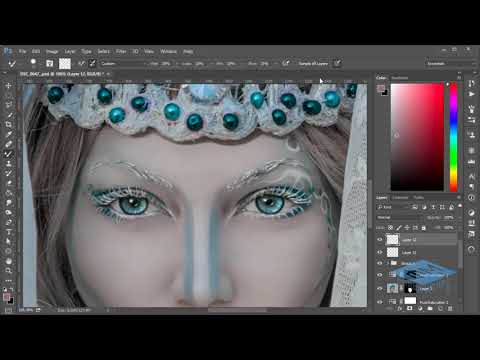Select the active Mixer Brush tool
Screen dimensions: 480x360
[x=9, y=154]
